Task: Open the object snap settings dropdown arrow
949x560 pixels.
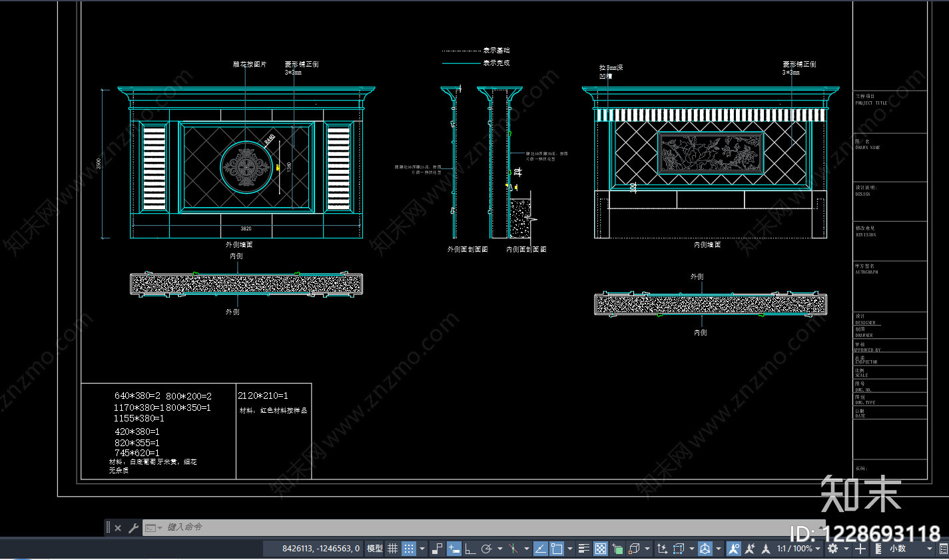Action: 570,549
